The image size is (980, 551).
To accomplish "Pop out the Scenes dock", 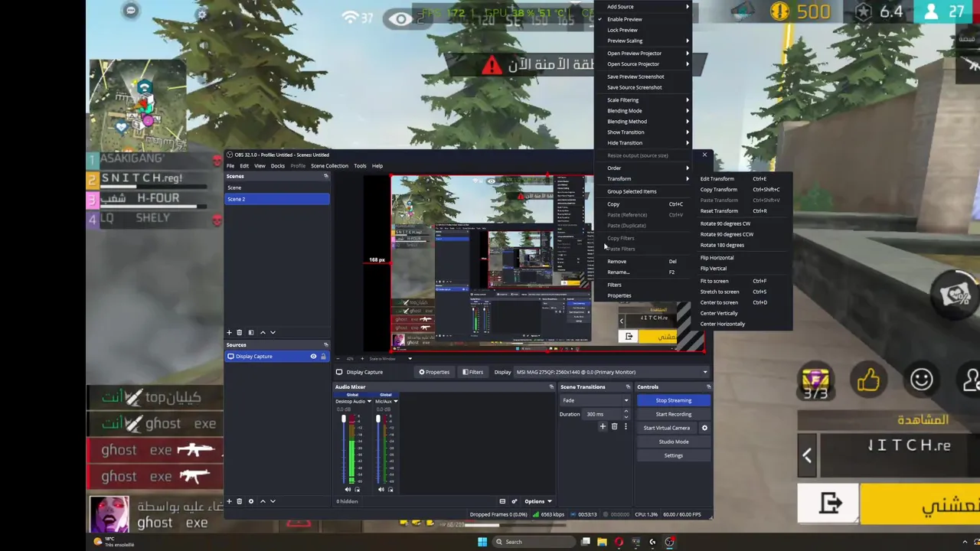I will [x=325, y=176].
